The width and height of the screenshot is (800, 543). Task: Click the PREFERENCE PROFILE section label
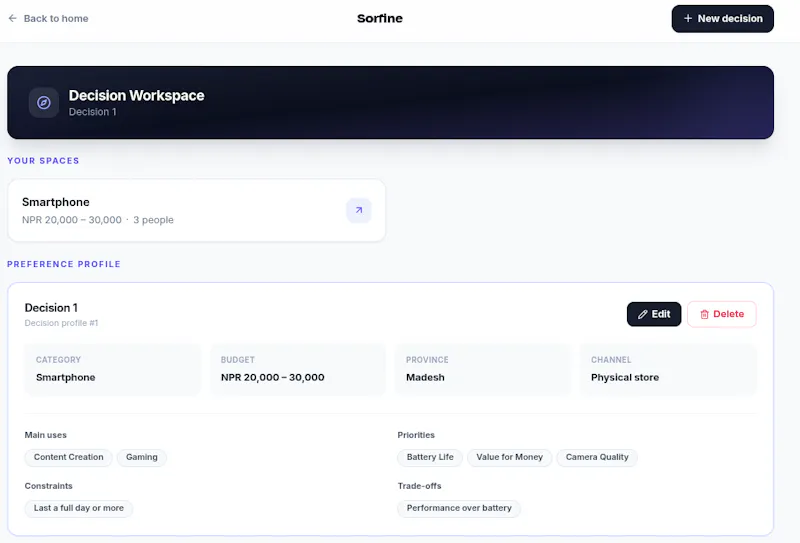64,264
